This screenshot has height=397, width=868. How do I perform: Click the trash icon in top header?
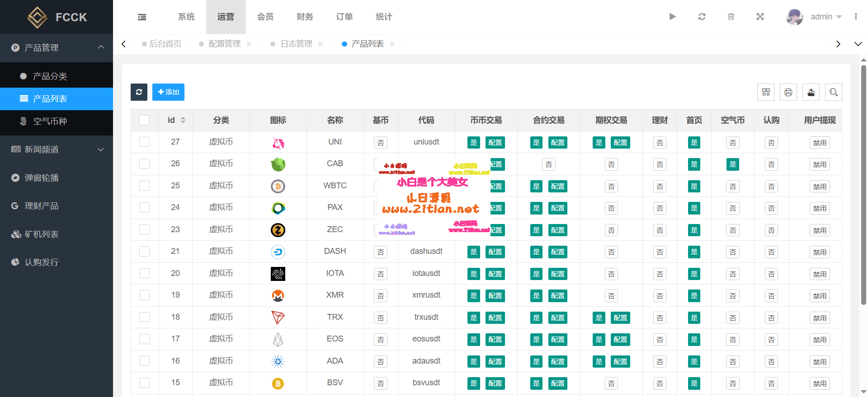[731, 17]
